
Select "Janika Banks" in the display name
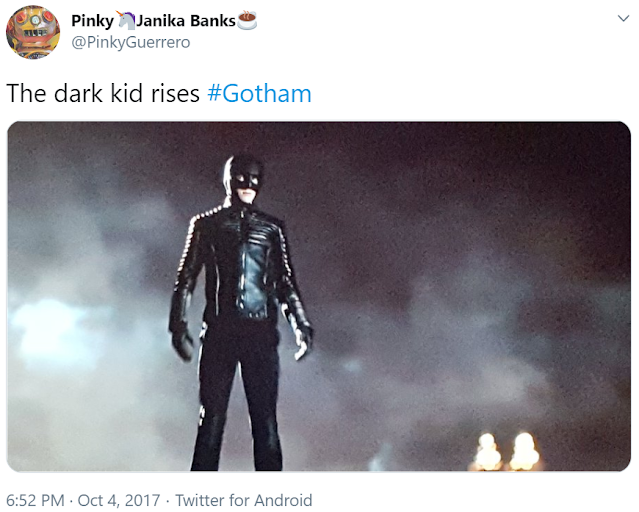click(186, 20)
